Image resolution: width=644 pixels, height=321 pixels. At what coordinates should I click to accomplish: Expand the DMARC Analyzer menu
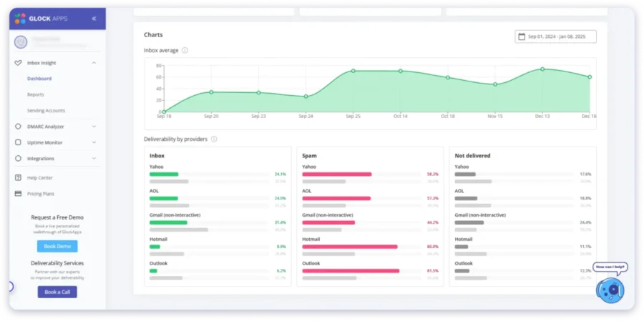pos(94,127)
